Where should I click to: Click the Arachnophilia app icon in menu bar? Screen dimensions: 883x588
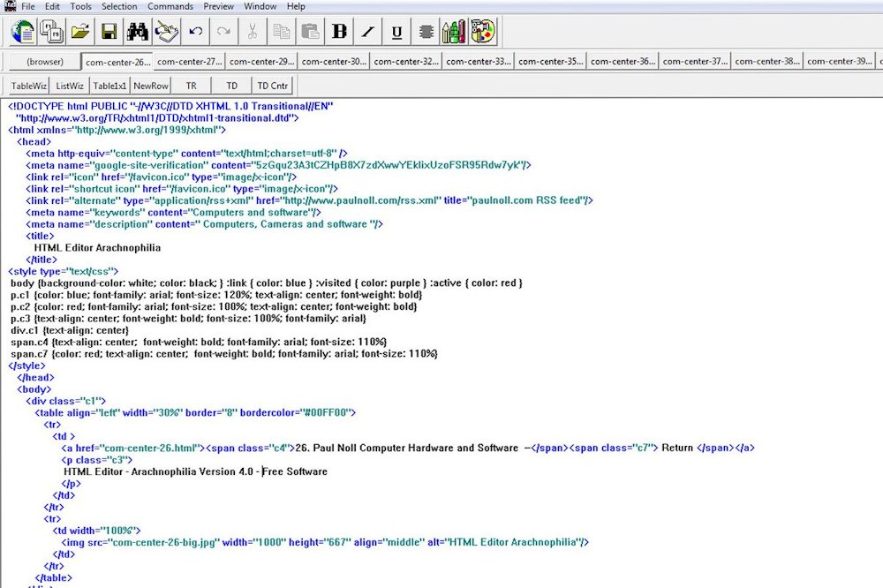pyautogui.click(x=10, y=5)
